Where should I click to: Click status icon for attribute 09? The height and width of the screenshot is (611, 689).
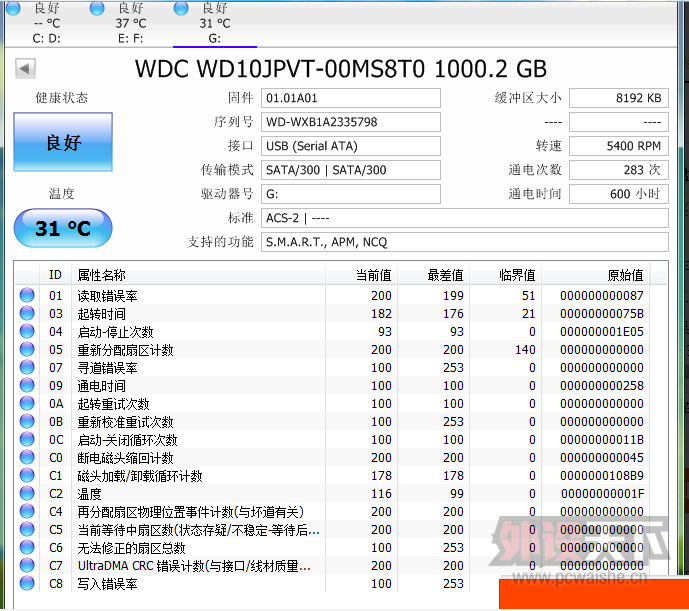(x=27, y=385)
